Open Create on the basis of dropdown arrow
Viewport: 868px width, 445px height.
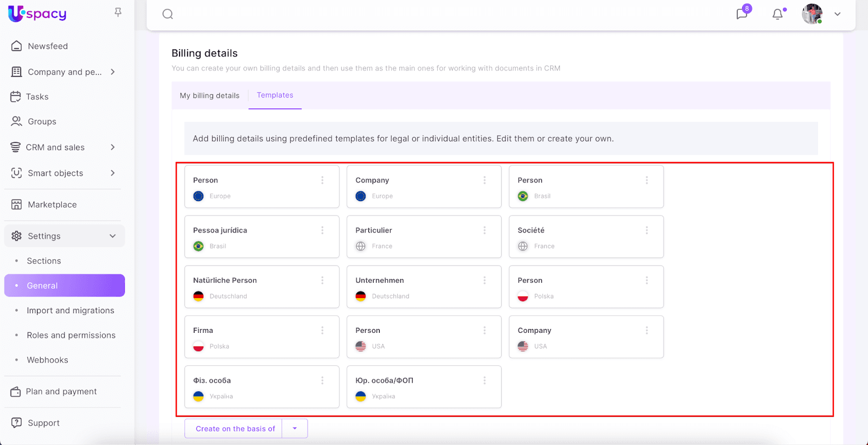[295, 429]
